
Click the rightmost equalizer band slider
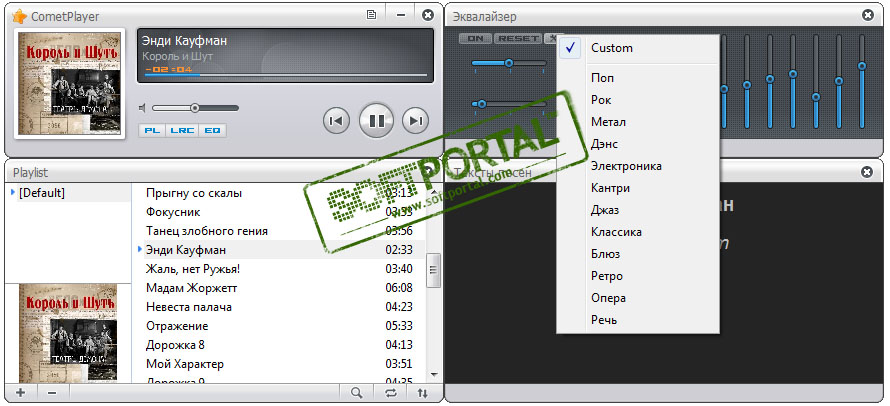click(862, 81)
